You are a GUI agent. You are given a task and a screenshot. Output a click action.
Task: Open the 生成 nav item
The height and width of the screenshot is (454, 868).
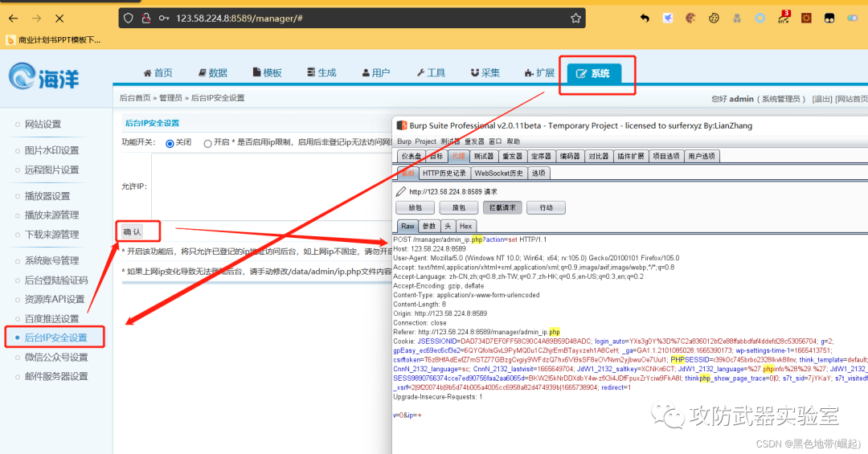pyautogui.click(x=321, y=72)
